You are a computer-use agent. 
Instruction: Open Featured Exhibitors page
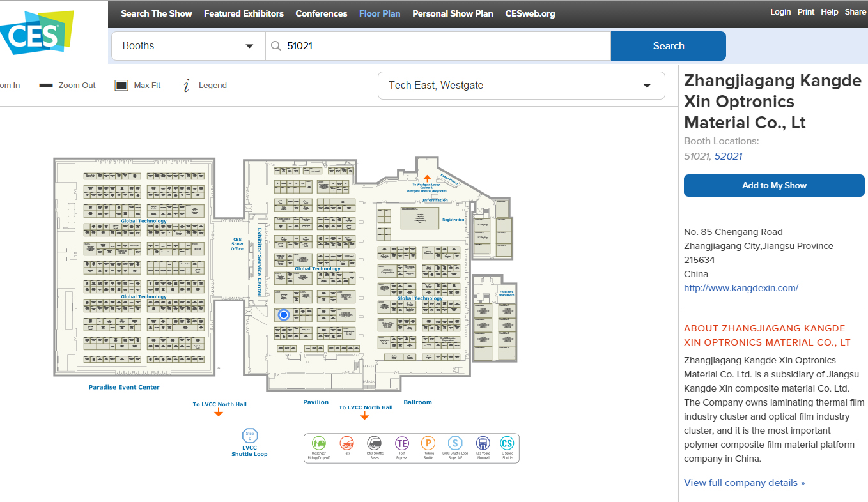point(244,13)
